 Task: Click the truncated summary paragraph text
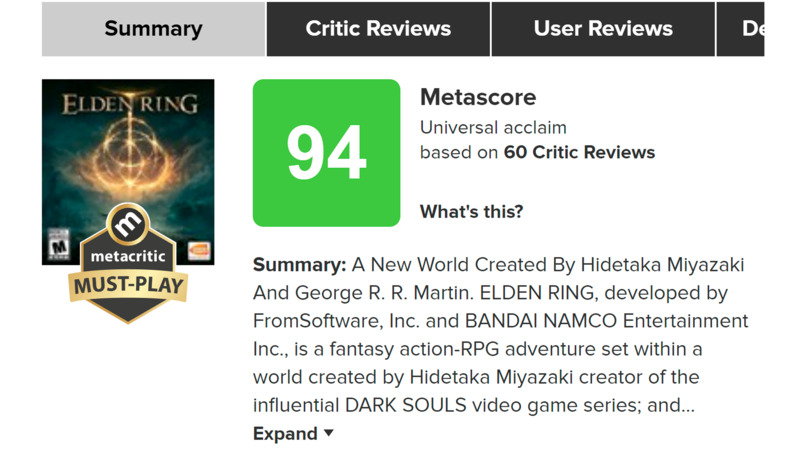(501, 335)
